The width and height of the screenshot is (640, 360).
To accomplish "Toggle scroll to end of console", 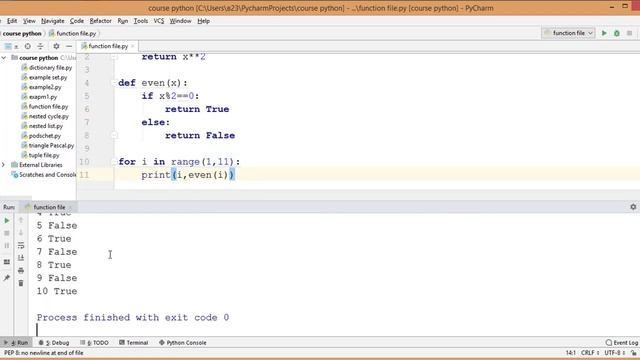I will 21,258.
